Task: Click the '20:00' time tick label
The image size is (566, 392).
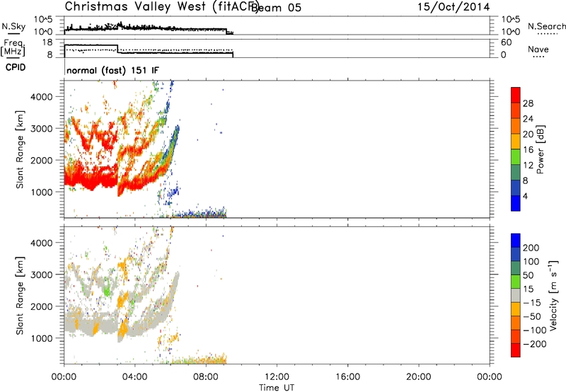Action: coord(418,377)
